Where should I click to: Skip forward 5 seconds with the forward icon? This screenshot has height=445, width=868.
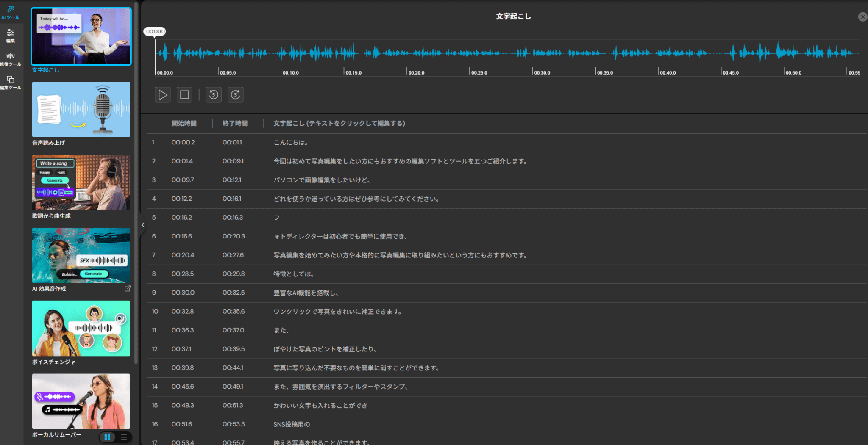point(235,95)
